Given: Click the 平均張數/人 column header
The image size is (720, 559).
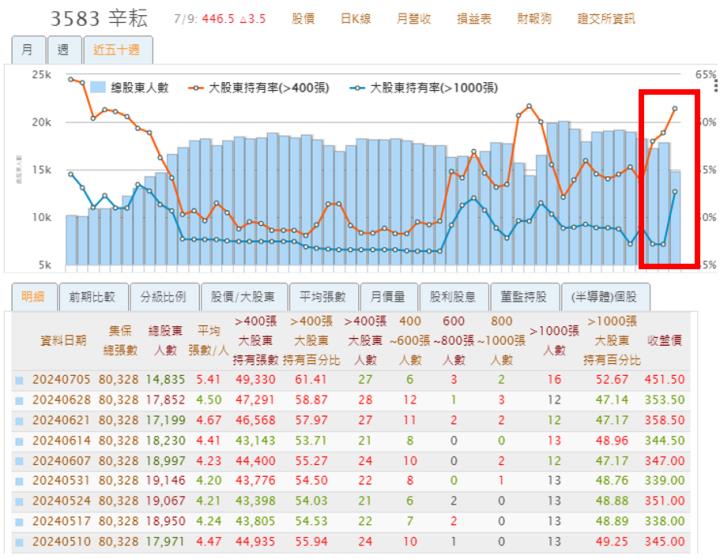Looking at the screenshot, I should click(208, 340).
